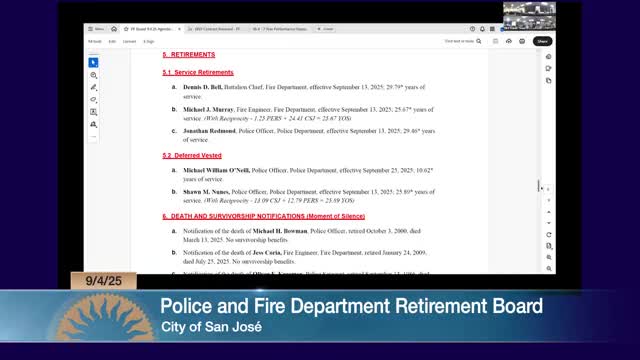Viewport: 640px width, 360px height.
Task: Select the freehand draw tool
Action: coord(93,100)
